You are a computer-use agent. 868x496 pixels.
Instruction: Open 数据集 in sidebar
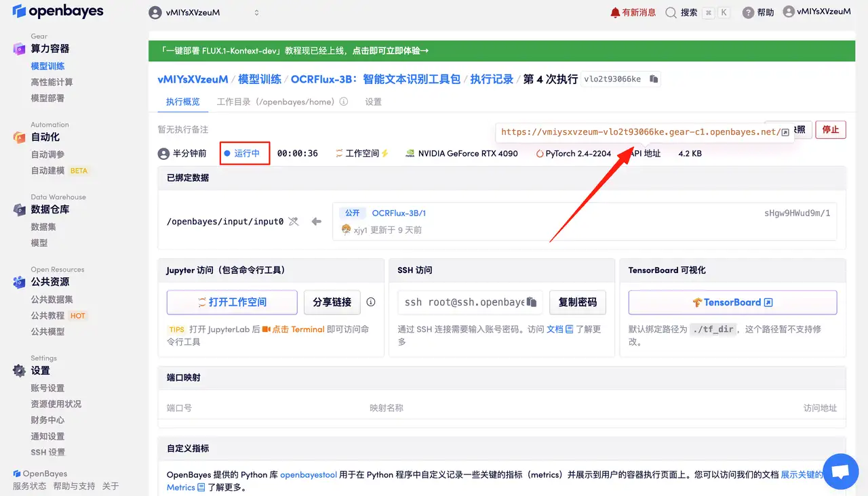pyautogui.click(x=43, y=227)
